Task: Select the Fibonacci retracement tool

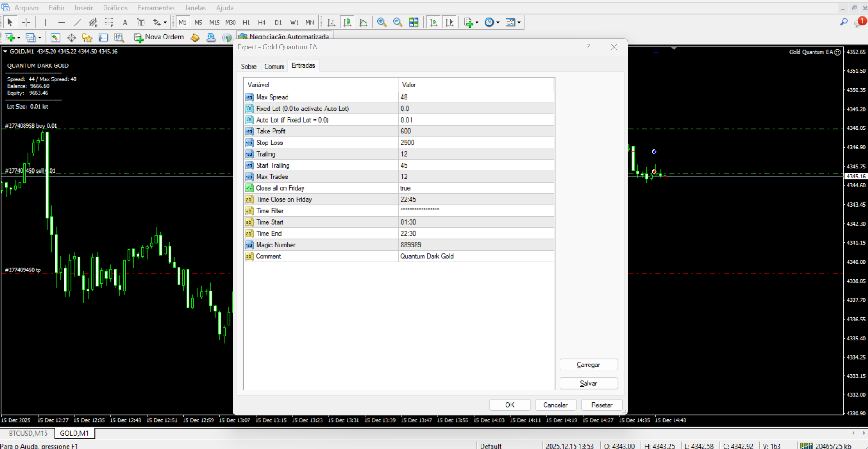Action: tap(109, 22)
